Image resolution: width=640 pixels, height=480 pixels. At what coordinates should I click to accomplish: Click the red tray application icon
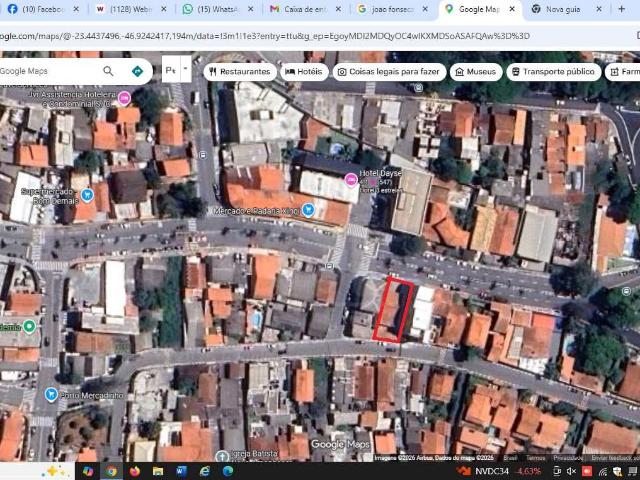[587, 471]
